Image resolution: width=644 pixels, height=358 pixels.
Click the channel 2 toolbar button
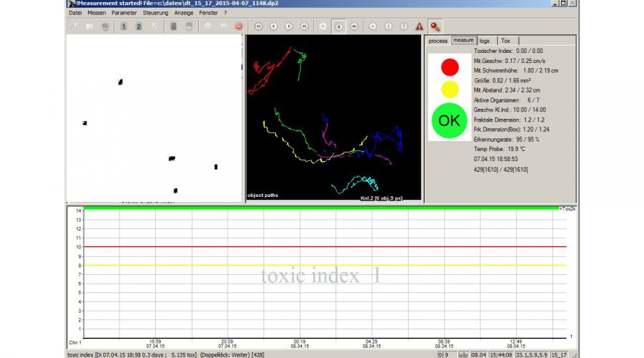click(x=139, y=26)
